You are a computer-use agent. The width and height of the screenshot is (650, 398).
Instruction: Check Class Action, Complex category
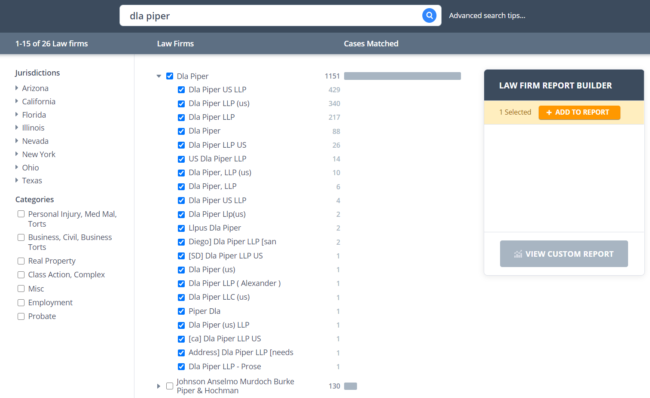tap(21, 274)
